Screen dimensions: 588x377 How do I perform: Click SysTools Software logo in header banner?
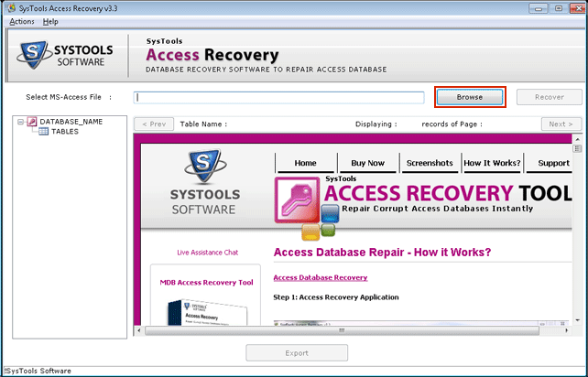(64, 56)
